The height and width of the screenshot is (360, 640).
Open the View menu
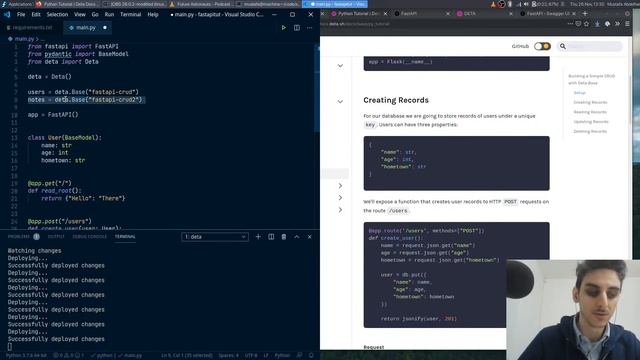[80, 14]
